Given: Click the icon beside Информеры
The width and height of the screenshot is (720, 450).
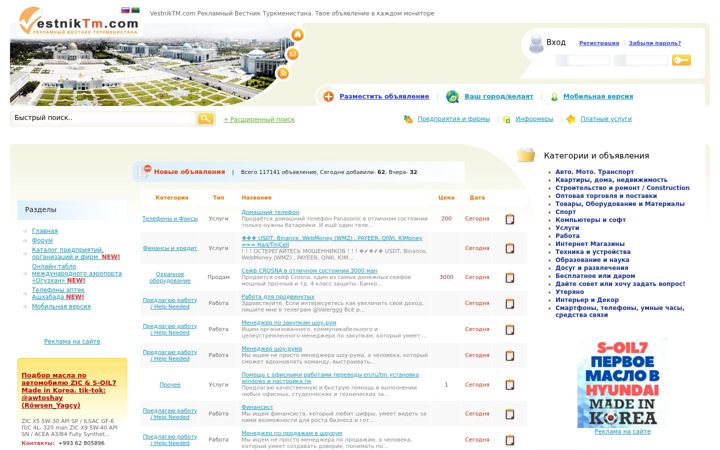Looking at the screenshot, I should tap(506, 119).
